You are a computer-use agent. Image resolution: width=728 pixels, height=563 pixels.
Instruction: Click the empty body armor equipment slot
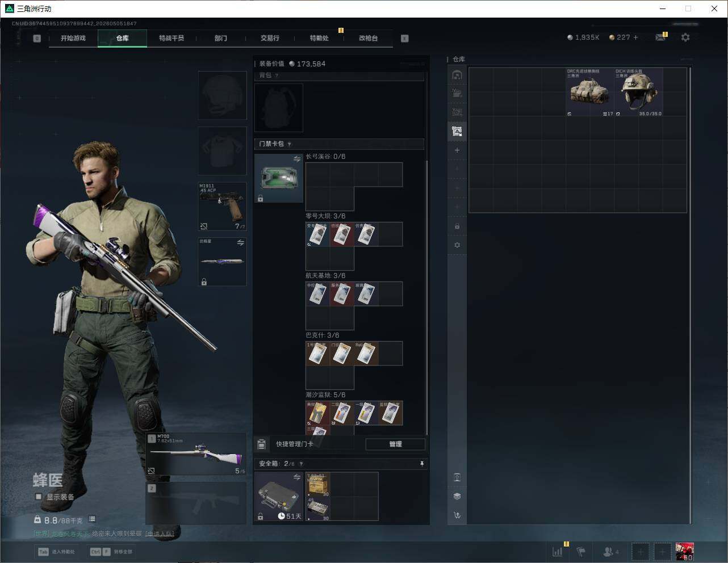point(222,151)
